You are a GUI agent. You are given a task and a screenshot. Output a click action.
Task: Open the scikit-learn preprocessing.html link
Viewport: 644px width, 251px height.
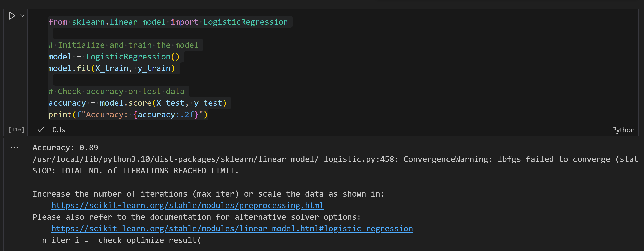[x=187, y=205]
